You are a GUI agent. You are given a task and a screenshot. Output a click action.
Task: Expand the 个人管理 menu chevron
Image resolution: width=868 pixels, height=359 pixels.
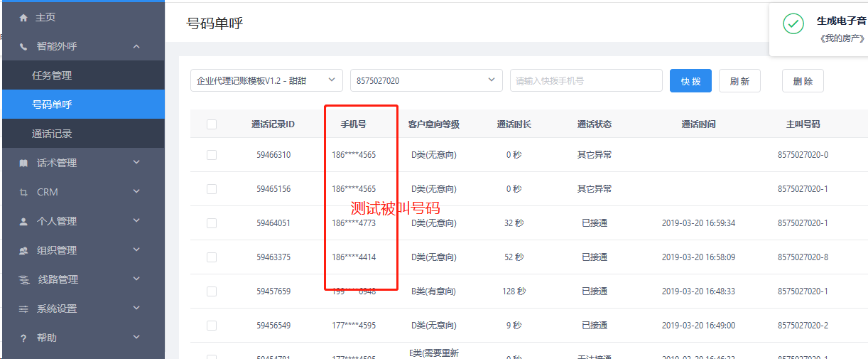(x=136, y=221)
